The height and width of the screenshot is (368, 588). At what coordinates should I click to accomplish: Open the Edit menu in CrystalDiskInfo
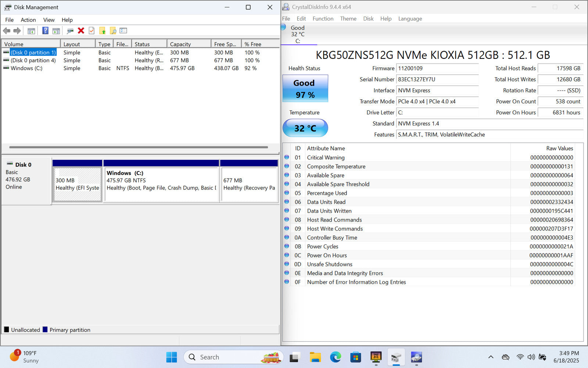[301, 19]
